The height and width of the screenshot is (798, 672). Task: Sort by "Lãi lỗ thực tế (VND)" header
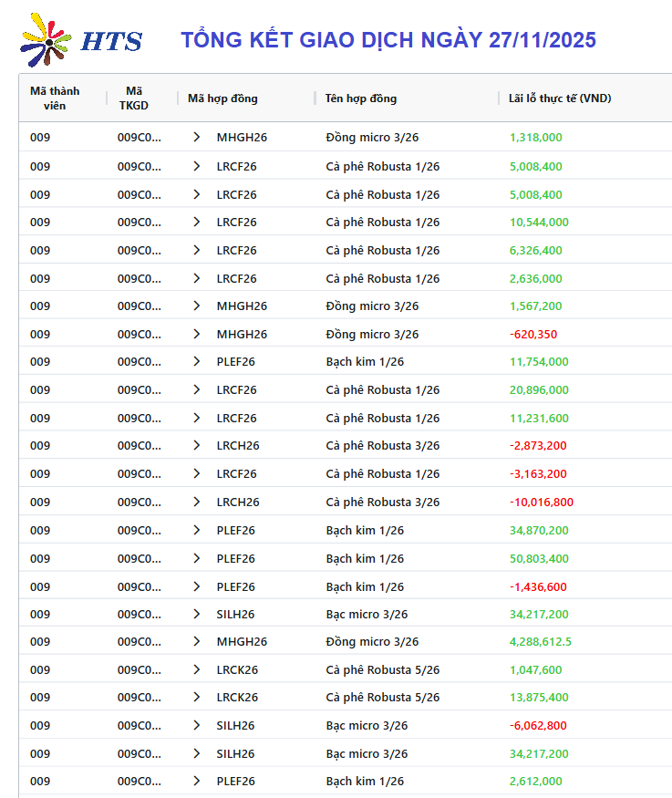point(560,98)
